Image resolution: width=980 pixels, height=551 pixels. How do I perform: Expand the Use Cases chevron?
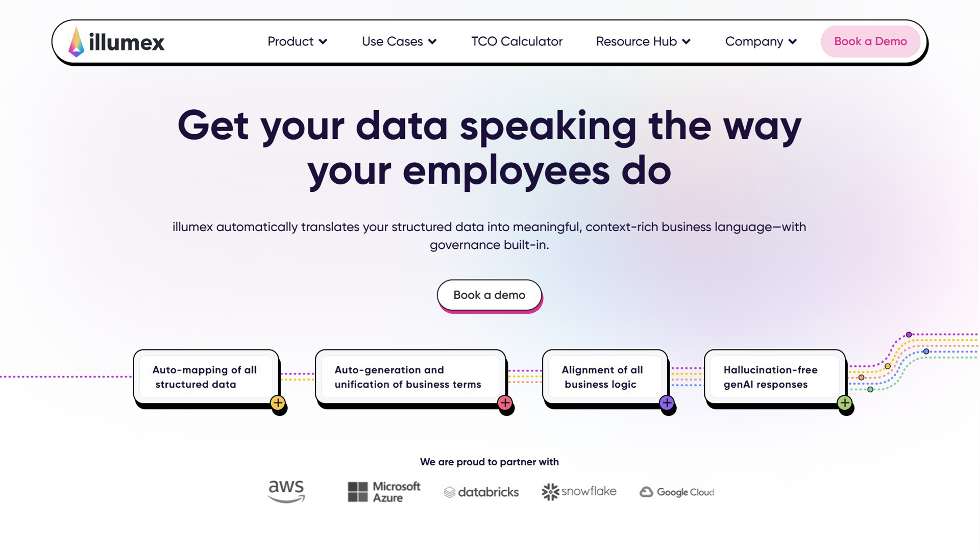[x=432, y=42]
